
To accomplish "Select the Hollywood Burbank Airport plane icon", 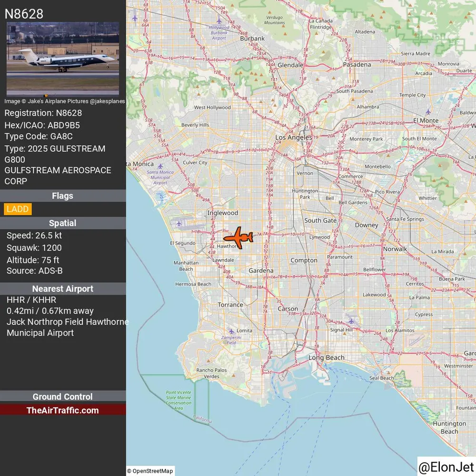I will pyautogui.click(x=219, y=21).
